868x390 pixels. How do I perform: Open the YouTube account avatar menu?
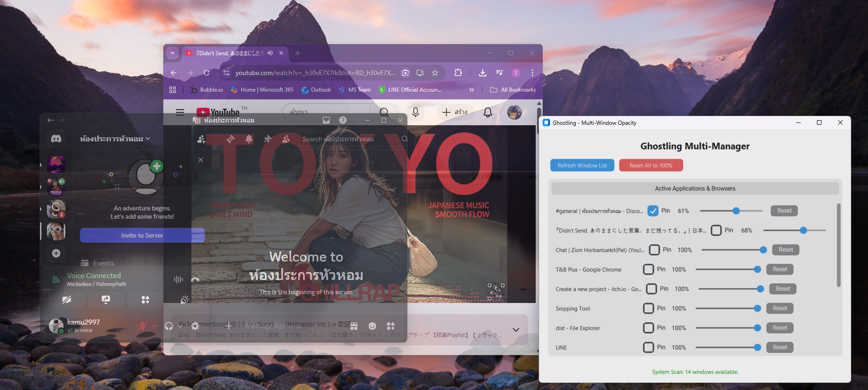pos(515,112)
